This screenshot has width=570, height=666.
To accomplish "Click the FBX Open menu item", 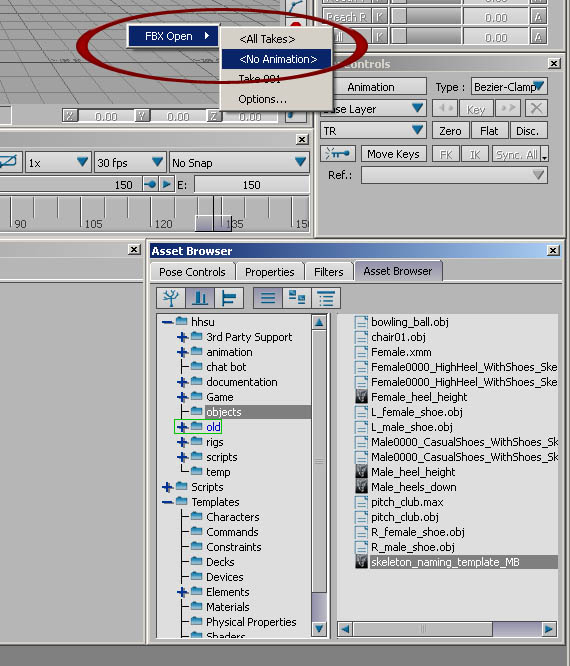I will pos(173,36).
